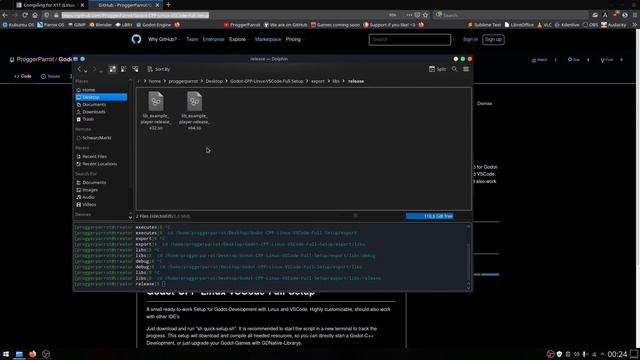Image resolution: width=640 pixels, height=360 pixels.
Task: Toggle Dolphin Split view
Action: (438, 69)
